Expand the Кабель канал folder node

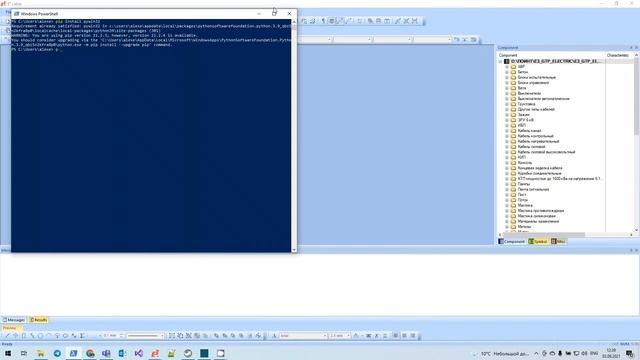pyautogui.click(x=507, y=131)
